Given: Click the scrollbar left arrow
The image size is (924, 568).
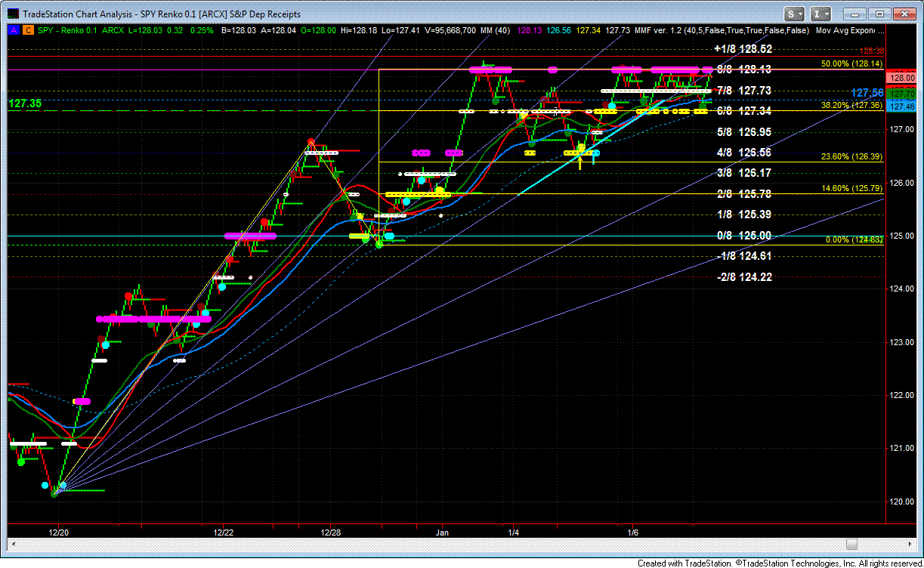Looking at the screenshot, I should coord(12,544).
